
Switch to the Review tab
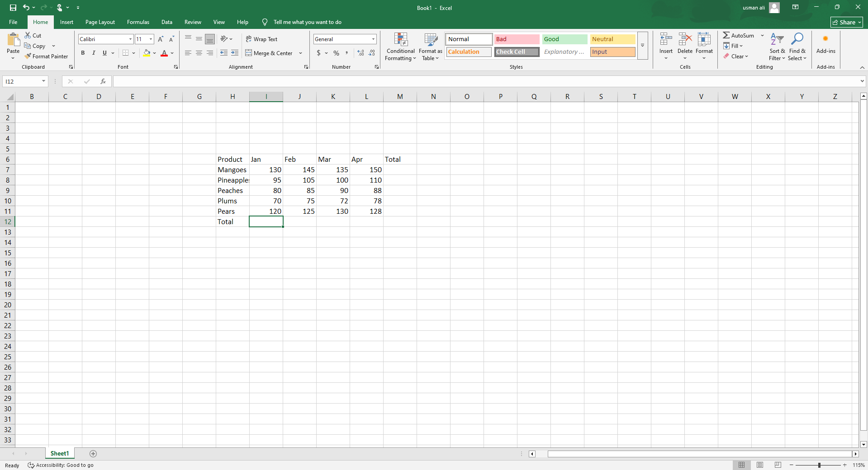tap(193, 22)
